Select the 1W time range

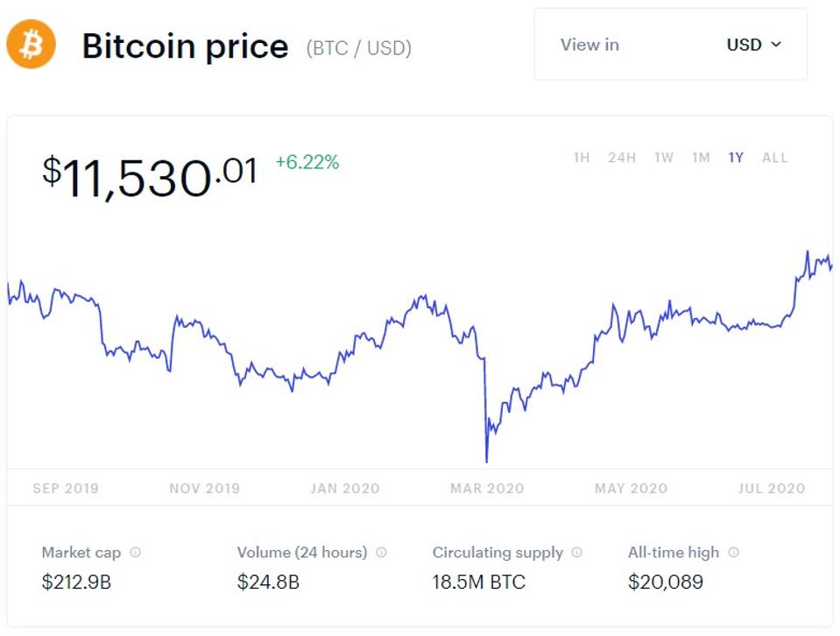click(664, 158)
